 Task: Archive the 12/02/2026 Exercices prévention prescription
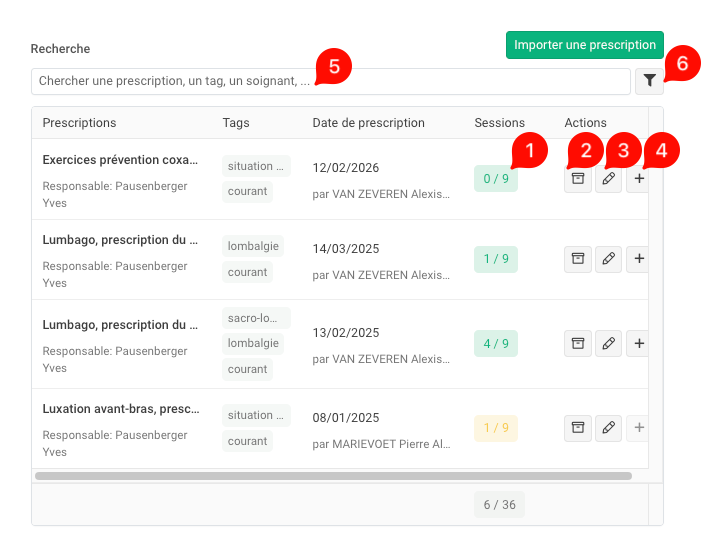coord(577,179)
